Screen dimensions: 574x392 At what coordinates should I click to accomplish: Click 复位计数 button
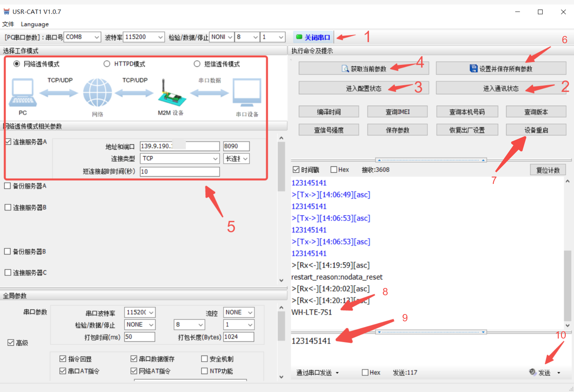click(x=548, y=170)
